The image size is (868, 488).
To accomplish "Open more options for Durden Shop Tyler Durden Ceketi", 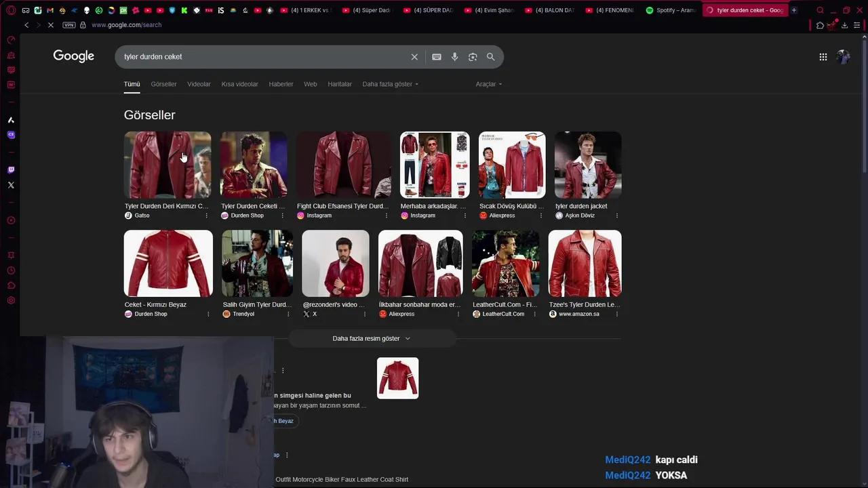I will coord(283,216).
